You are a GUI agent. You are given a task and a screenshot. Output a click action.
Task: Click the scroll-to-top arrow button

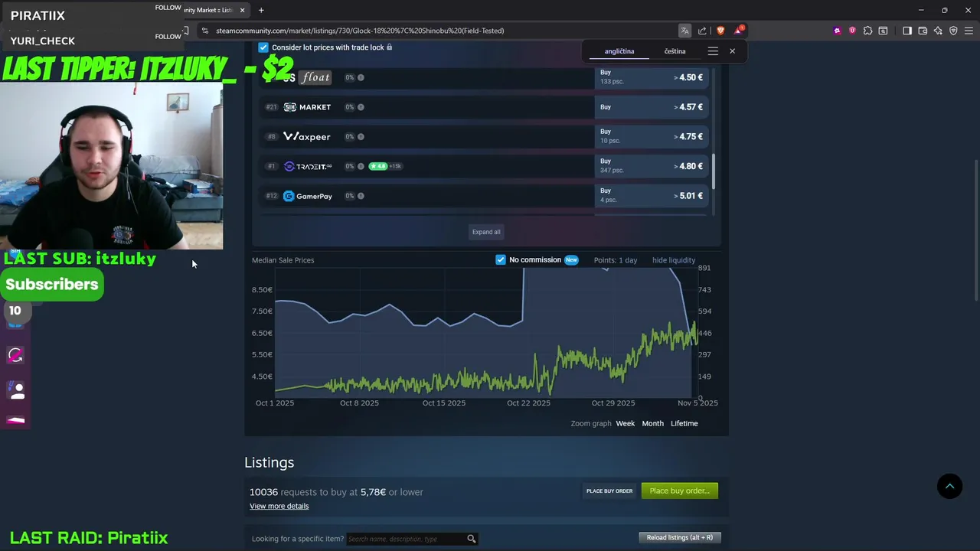click(949, 487)
